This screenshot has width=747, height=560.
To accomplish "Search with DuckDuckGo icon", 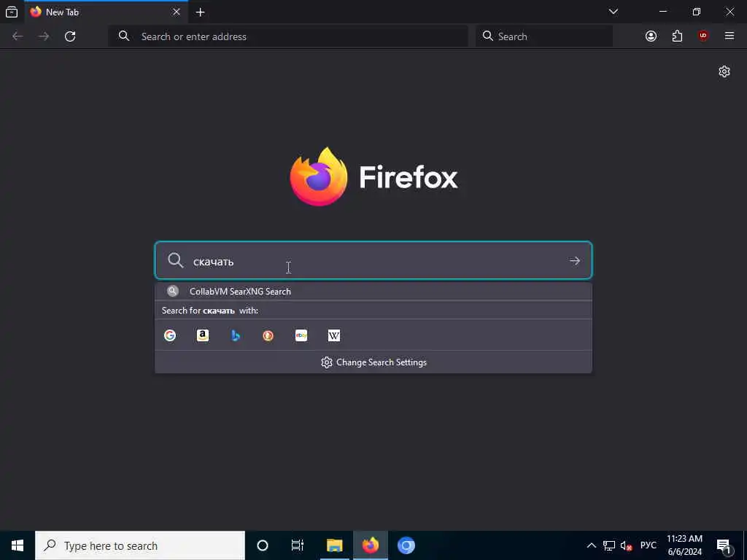I will [x=268, y=335].
